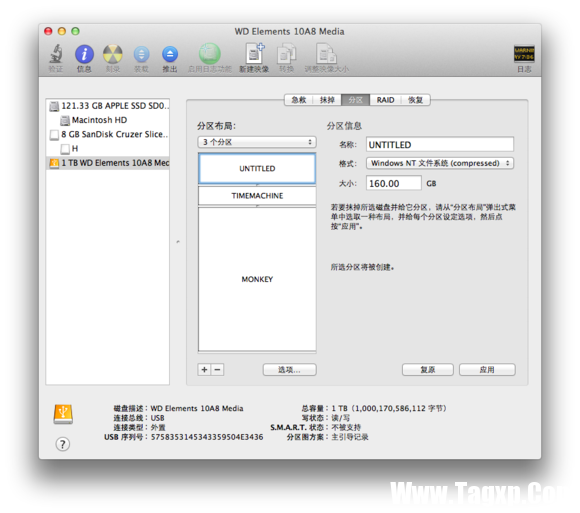The image size is (580, 513).
Task: Switch to the First Aid (急救) tab
Action: click(299, 100)
